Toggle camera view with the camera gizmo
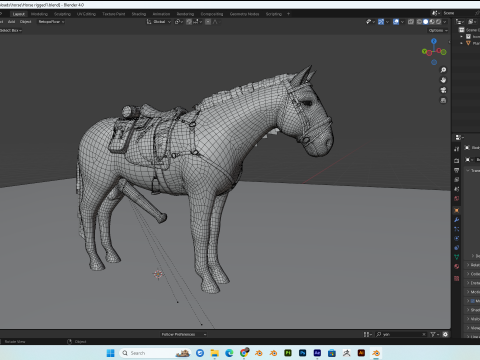This screenshot has width=480, height=360. (x=443, y=90)
